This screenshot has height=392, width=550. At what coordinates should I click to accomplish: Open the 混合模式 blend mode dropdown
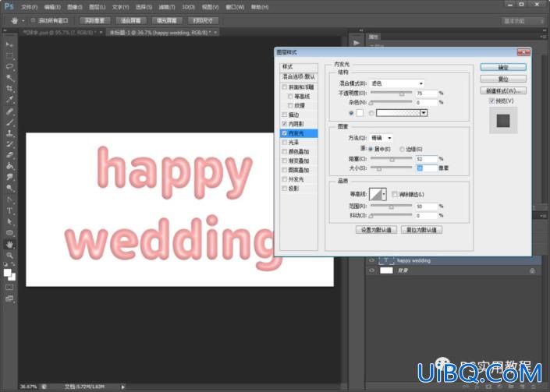397,83
